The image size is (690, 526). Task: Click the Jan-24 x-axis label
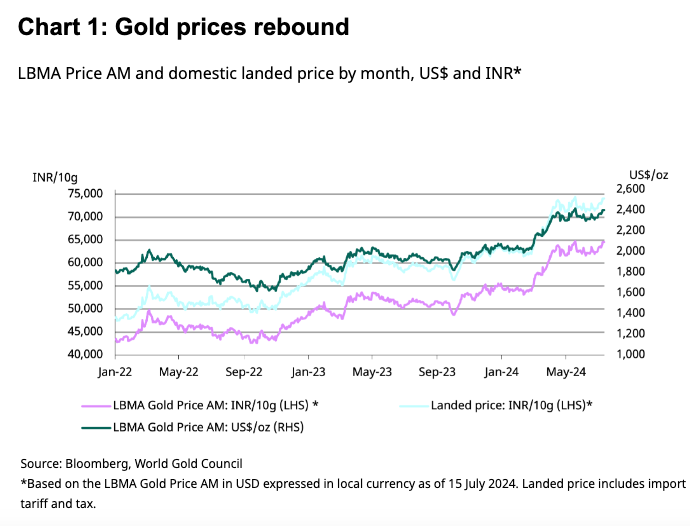[501, 371]
